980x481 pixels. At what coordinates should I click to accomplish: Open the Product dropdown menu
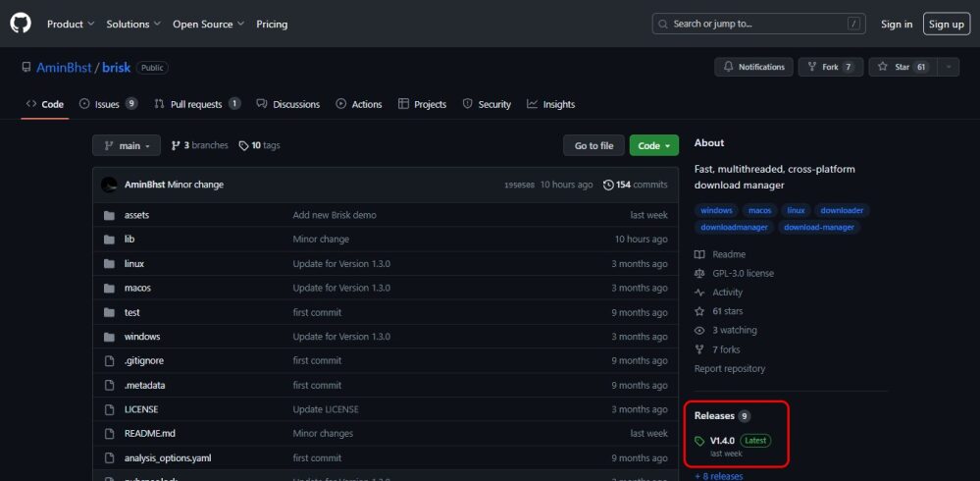(x=71, y=24)
